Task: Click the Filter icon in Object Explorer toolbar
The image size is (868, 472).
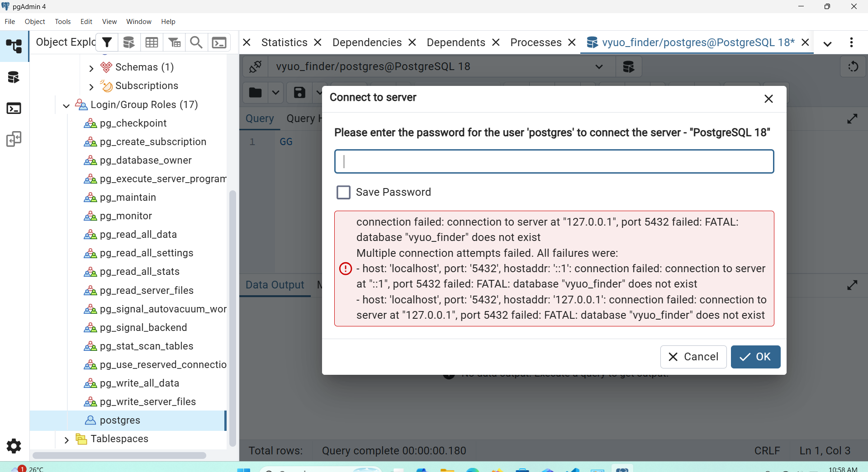Action: [107, 42]
